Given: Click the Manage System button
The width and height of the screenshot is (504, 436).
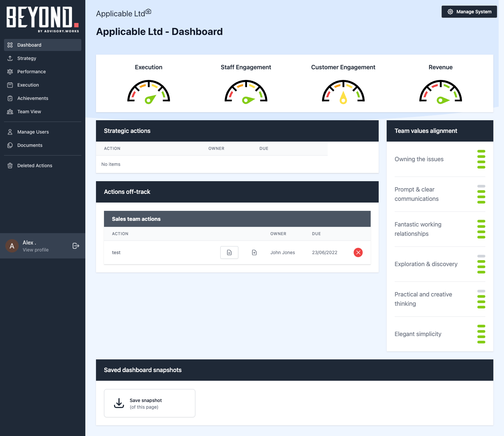Looking at the screenshot, I should [x=469, y=12].
